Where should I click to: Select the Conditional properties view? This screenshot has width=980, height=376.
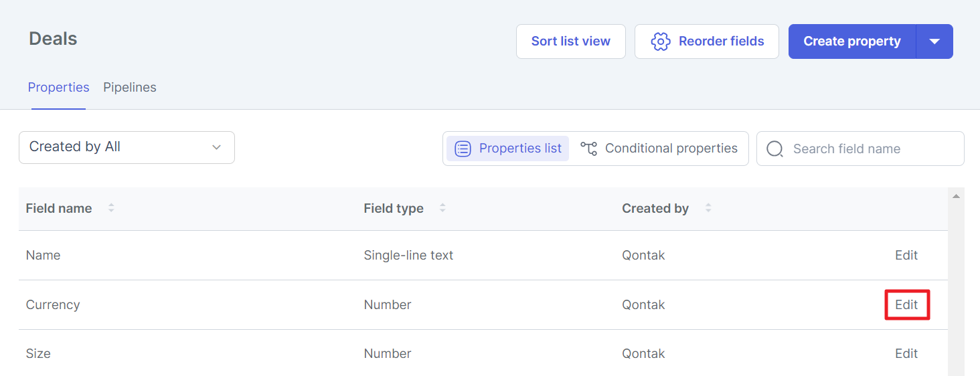tap(659, 149)
